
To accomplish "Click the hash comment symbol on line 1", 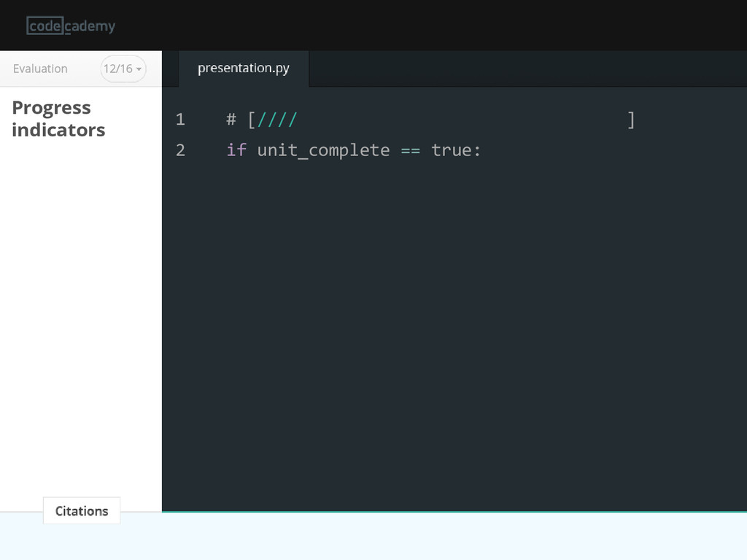I will (x=231, y=119).
